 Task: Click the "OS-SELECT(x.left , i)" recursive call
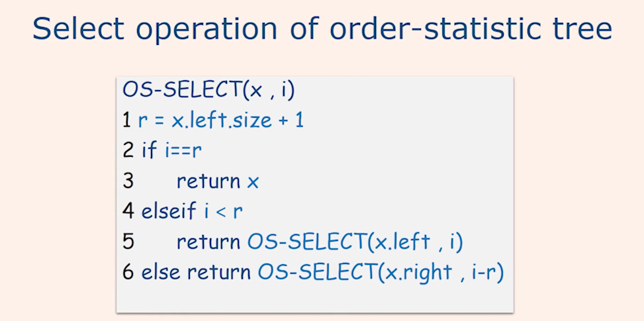point(355,242)
